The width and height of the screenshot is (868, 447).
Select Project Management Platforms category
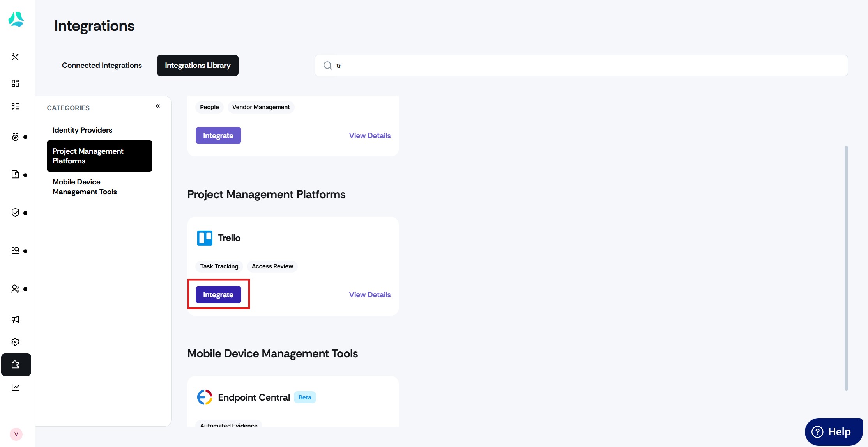(99, 156)
